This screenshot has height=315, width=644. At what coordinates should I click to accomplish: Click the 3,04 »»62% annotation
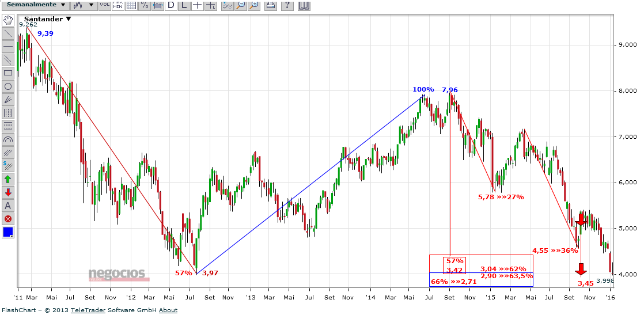503,269
